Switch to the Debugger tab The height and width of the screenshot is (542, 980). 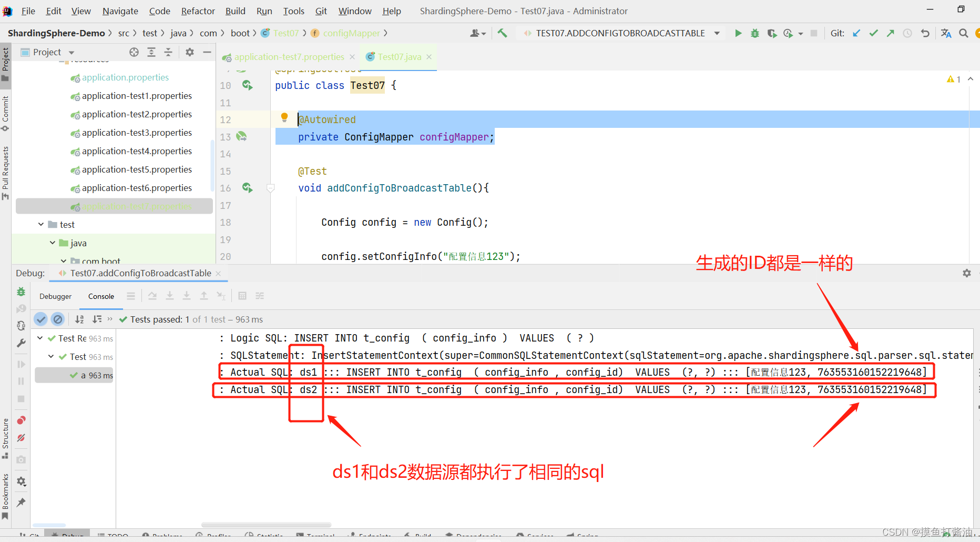(55, 296)
